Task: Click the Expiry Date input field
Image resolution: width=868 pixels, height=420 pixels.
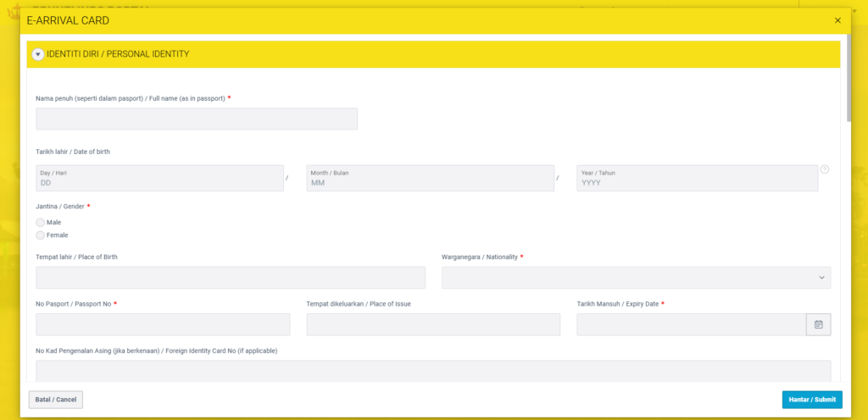Action: pos(691,324)
